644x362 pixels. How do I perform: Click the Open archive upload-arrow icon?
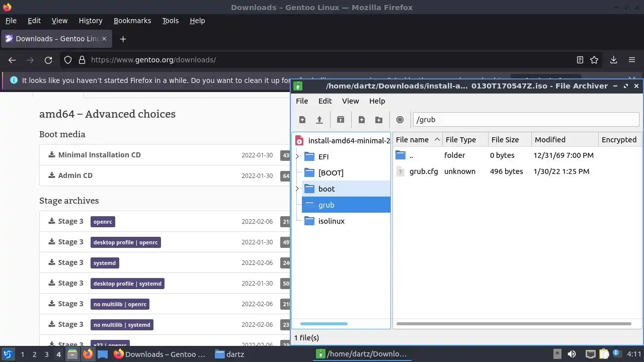[319, 120]
